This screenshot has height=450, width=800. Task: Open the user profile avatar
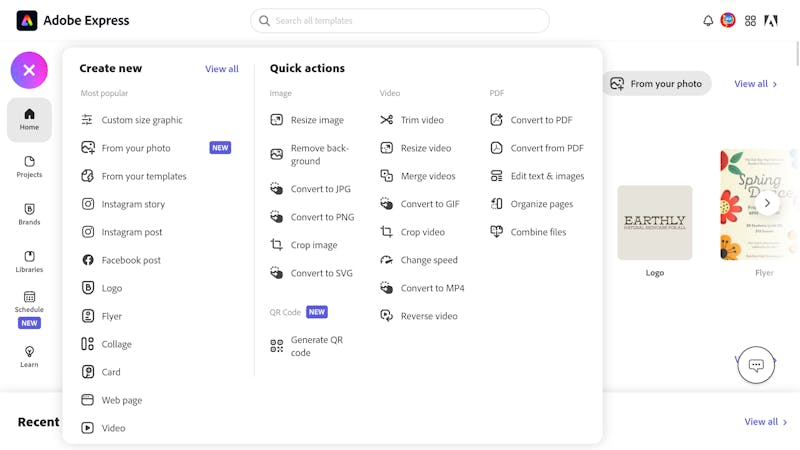[728, 20]
